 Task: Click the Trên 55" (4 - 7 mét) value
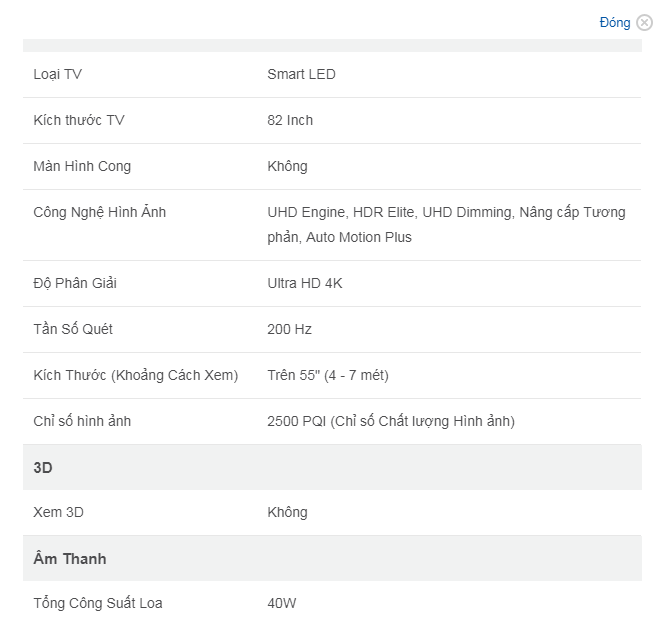[328, 375]
